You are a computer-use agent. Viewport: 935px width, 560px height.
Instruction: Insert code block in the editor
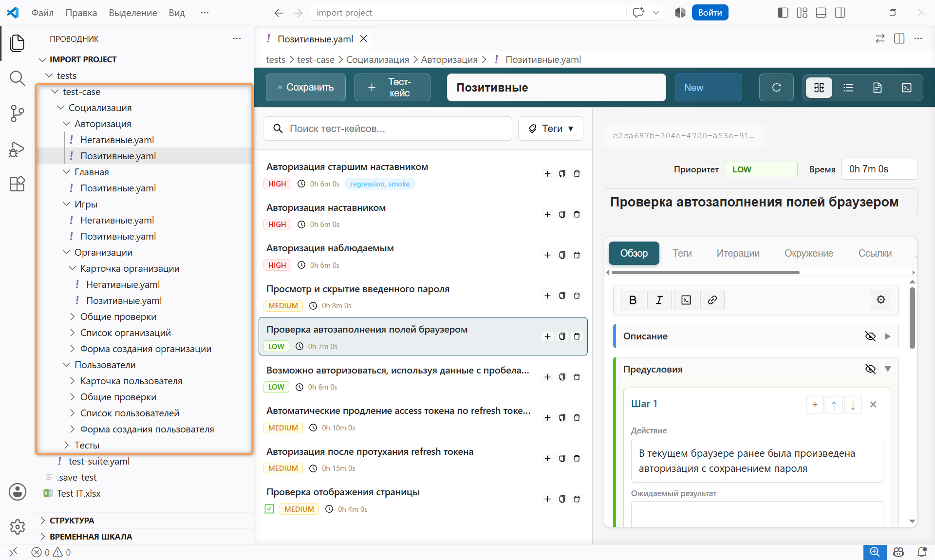pos(686,300)
